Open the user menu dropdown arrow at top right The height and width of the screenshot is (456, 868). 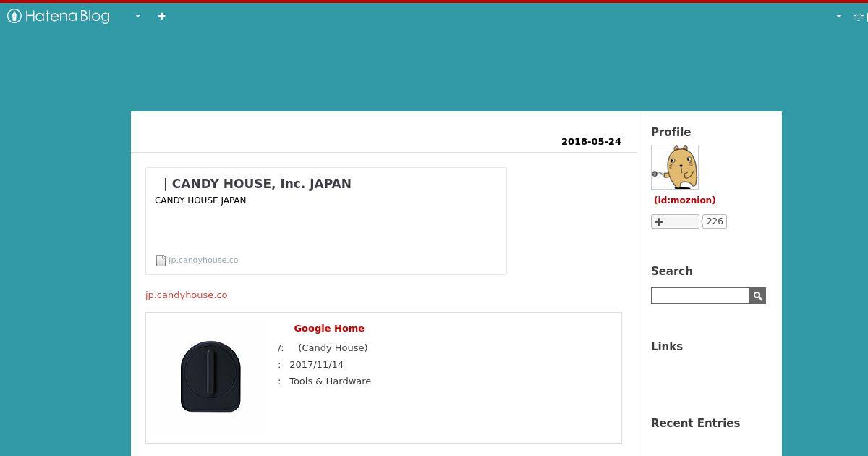tap(839, 16)
